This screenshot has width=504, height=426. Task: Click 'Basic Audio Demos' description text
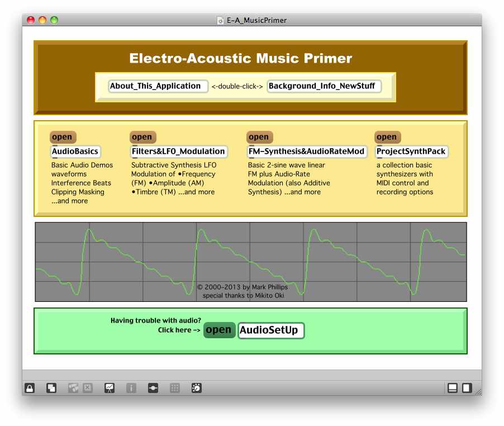(82, 165)
